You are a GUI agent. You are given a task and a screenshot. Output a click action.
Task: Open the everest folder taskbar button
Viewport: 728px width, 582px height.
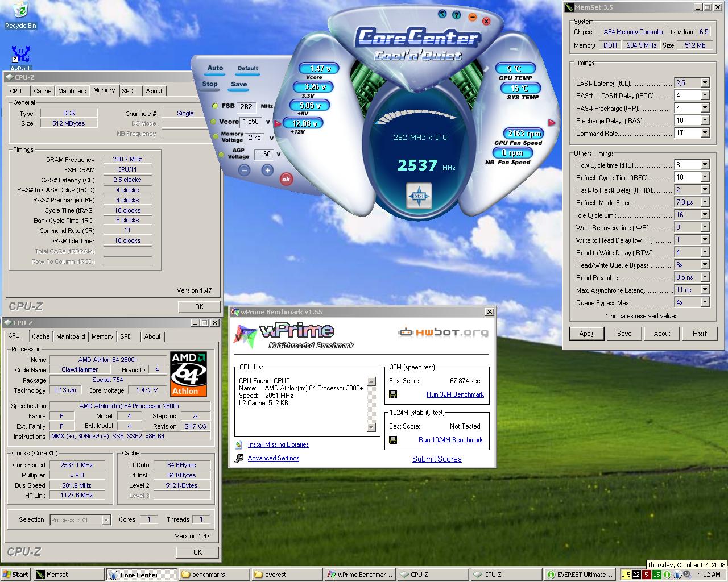click(x=286, y=575)
